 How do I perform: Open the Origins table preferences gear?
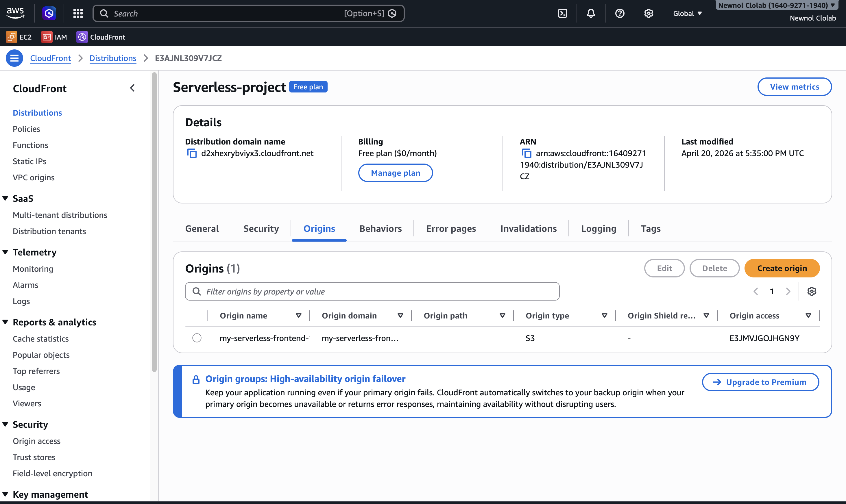click(812, 291)
